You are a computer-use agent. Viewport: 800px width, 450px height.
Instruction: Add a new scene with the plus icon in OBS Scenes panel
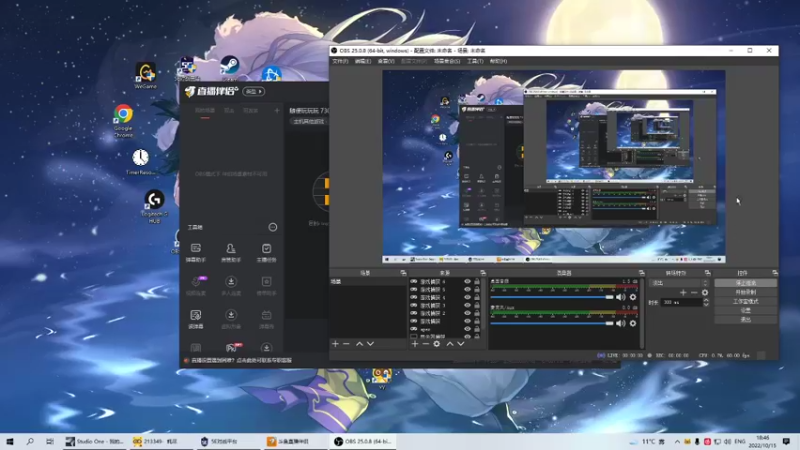coord(335,344)
